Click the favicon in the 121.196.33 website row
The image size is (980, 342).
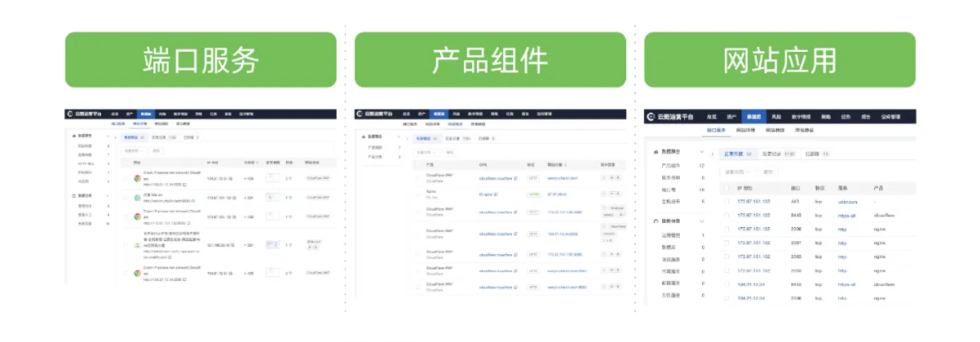tap(137, 245)
